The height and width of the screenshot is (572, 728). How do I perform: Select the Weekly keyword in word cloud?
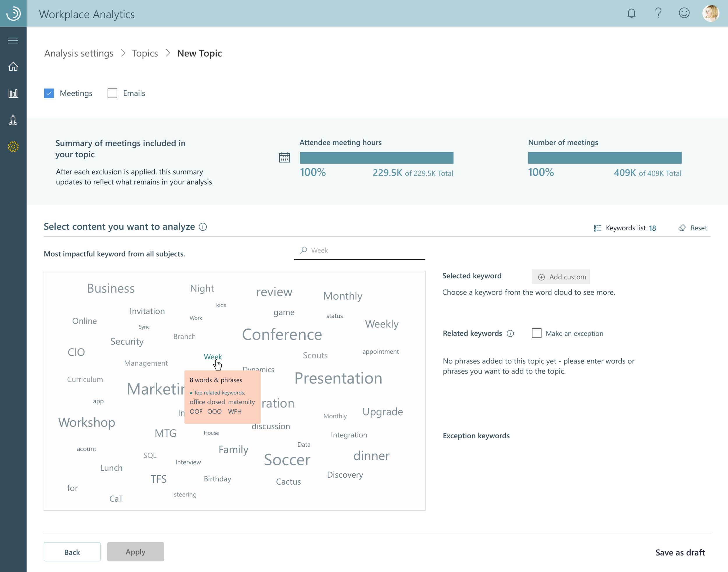click(382, 324)
